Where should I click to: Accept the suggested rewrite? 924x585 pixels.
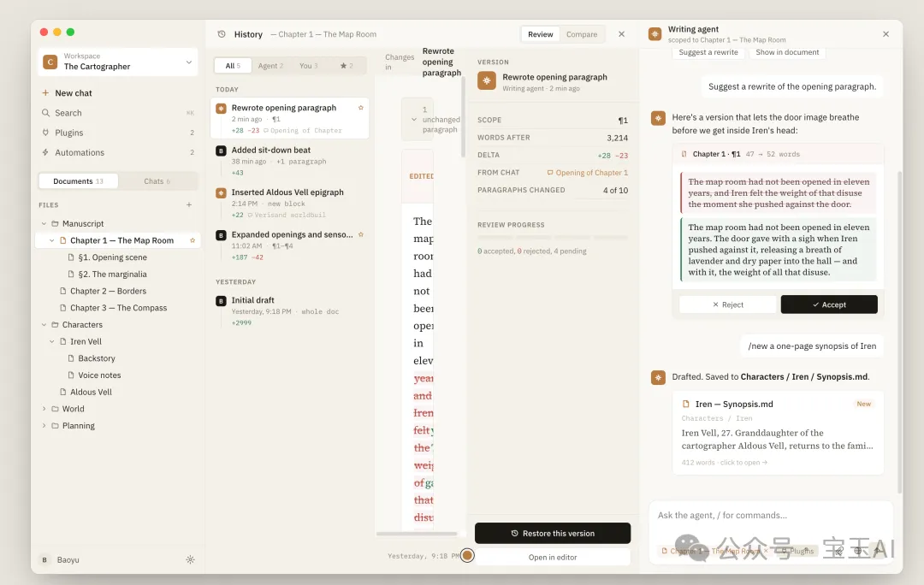(829, 304)
